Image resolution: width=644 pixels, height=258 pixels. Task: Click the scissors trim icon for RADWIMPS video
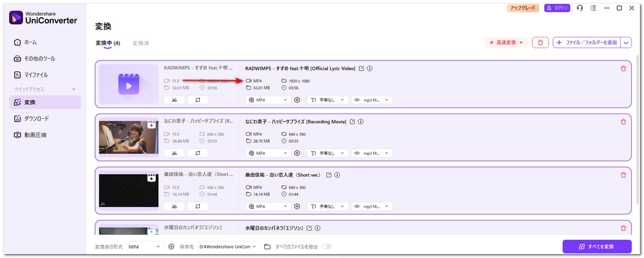tap(174, 100)
